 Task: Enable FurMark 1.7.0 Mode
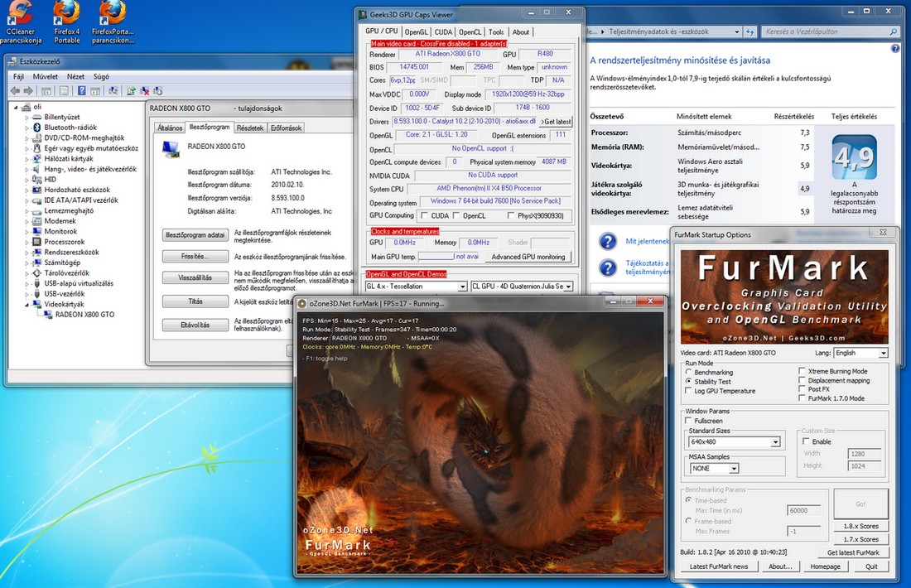pyautogui.click(x=803, y=398)
